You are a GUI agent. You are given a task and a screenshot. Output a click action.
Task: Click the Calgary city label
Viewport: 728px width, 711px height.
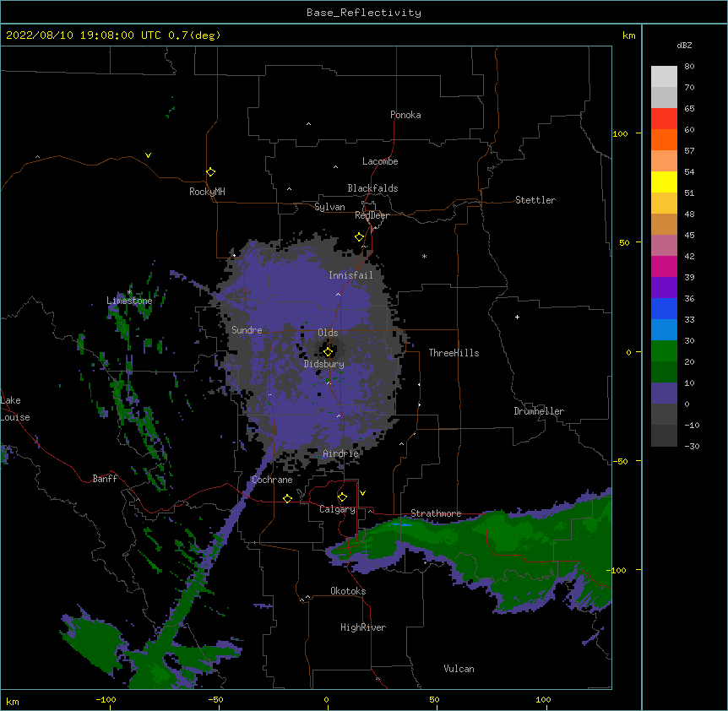click(x=337, y=509)
